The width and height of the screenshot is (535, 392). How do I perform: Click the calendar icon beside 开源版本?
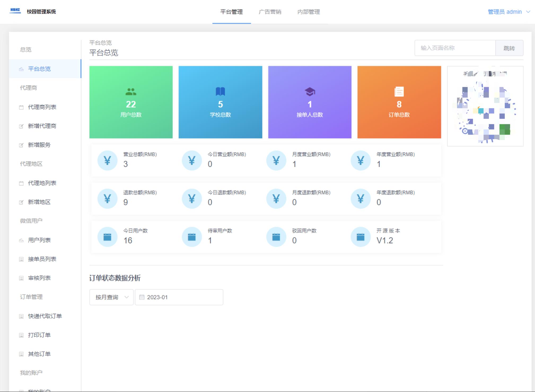coord(361,237)
